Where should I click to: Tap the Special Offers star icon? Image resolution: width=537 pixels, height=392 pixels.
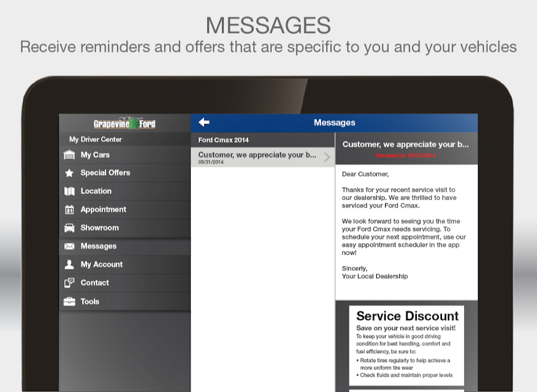[x=69, y=173]
